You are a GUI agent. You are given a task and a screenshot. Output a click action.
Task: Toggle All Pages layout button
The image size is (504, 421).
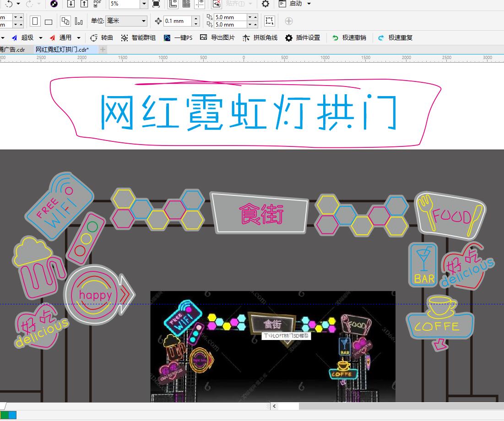pyautogui.click(x=65, y=21)
